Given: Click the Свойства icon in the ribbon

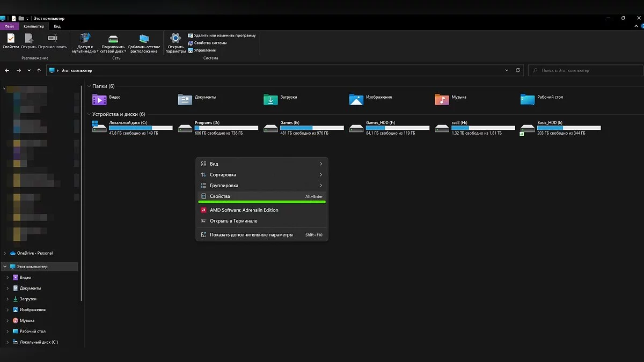Looking at the screenshot, I should (x=11, y=39).
